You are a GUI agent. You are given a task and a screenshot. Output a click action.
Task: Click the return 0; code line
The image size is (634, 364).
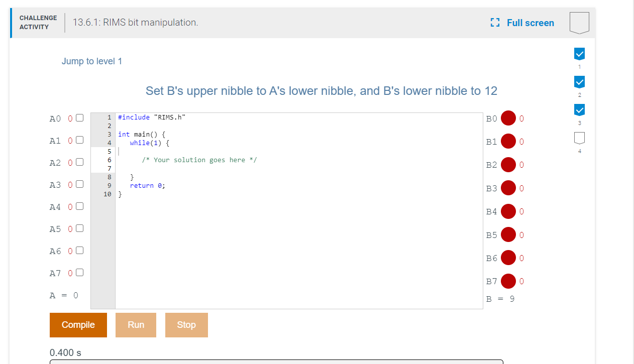click(148, 185)
